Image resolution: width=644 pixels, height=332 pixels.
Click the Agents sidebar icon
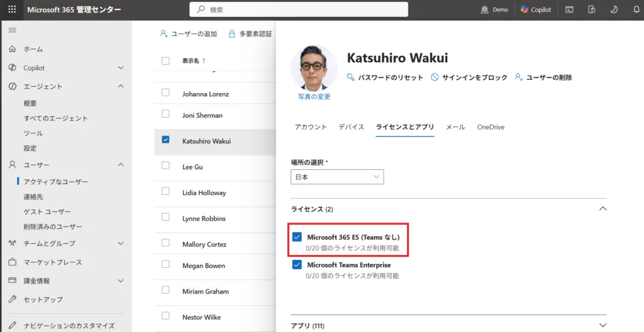(x=12, y=86)
